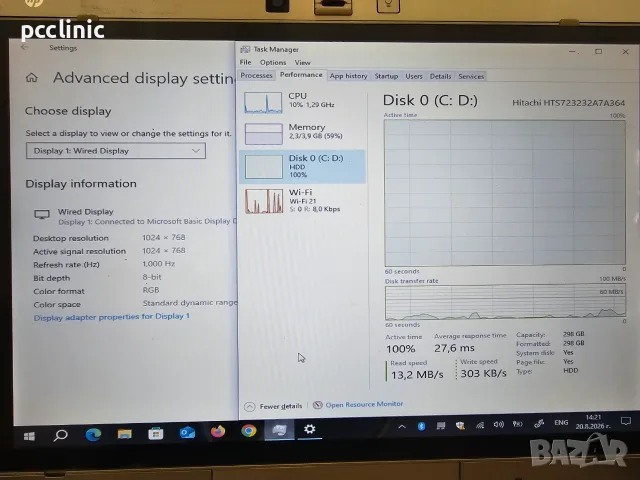Click the Settings gear taskbar button

pos(309,429)
